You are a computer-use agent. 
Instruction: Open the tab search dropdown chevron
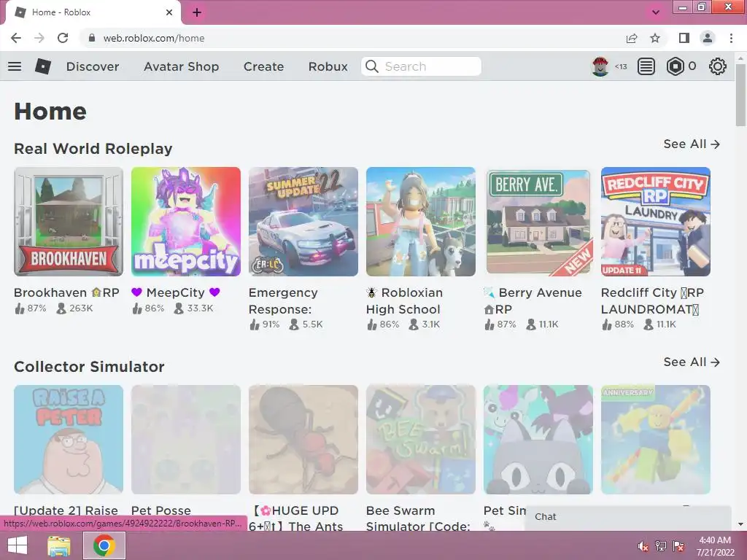click(x=656, y=12)
